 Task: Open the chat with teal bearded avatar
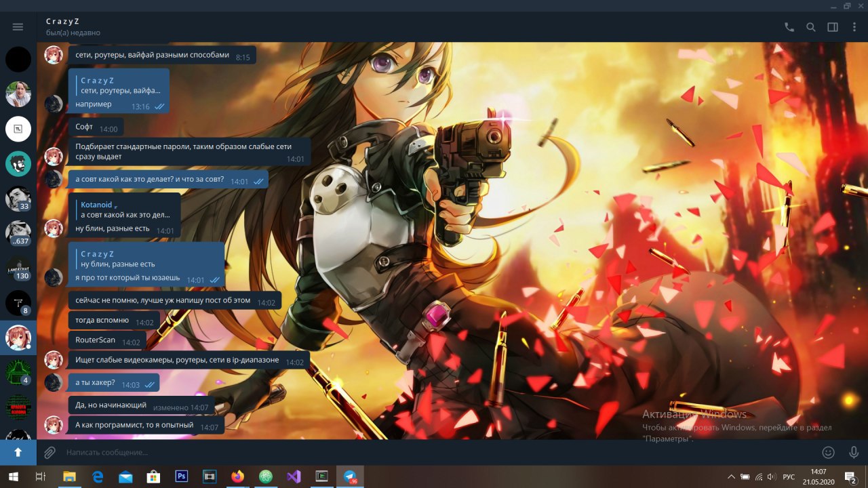(x=18, y=164)
